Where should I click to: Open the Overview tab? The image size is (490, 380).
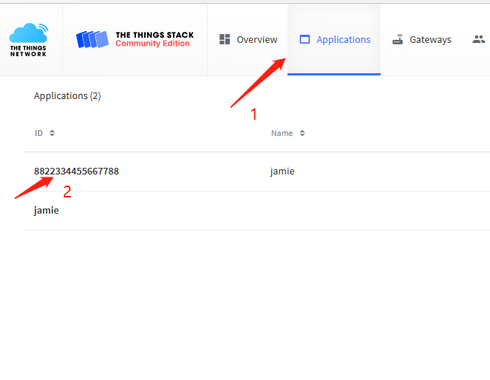tap(248, 39)
